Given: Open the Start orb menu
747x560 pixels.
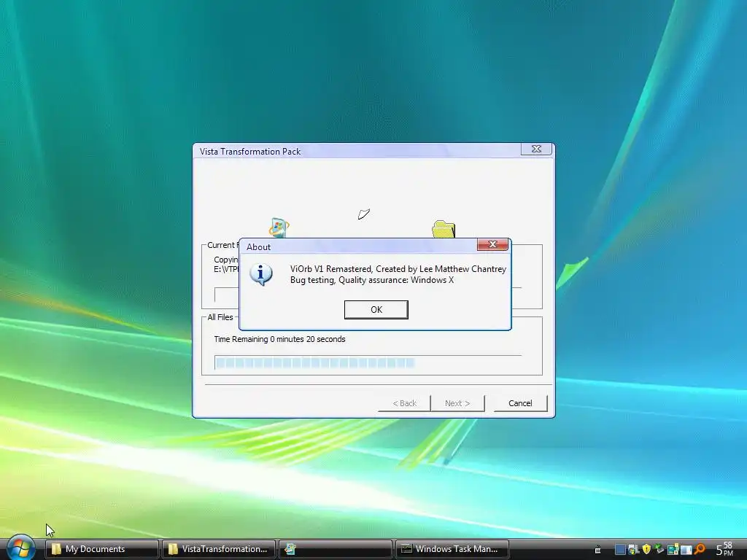Looking at the screenshot, I should click(x=20, y=548).
